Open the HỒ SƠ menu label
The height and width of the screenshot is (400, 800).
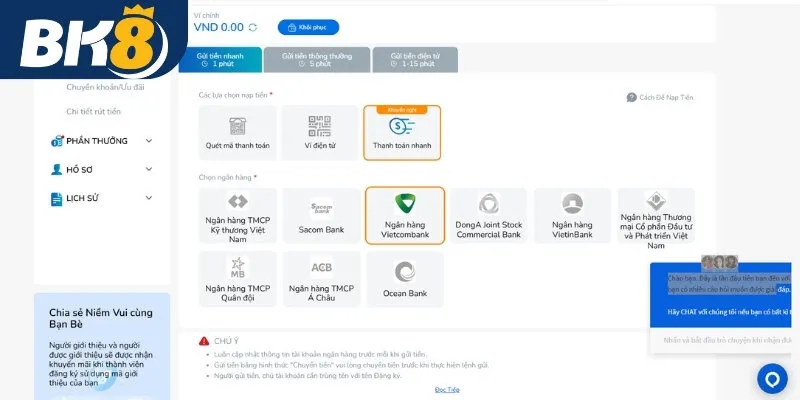[x=80, y=170]
